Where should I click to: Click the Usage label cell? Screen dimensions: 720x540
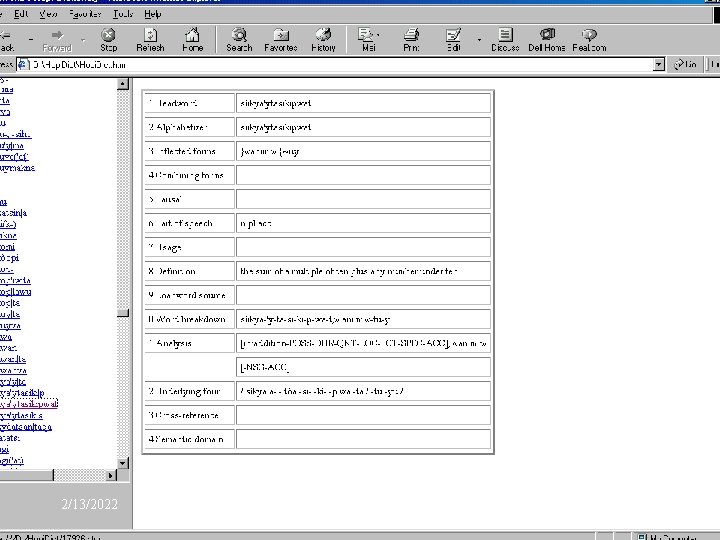tap(189, 248)
